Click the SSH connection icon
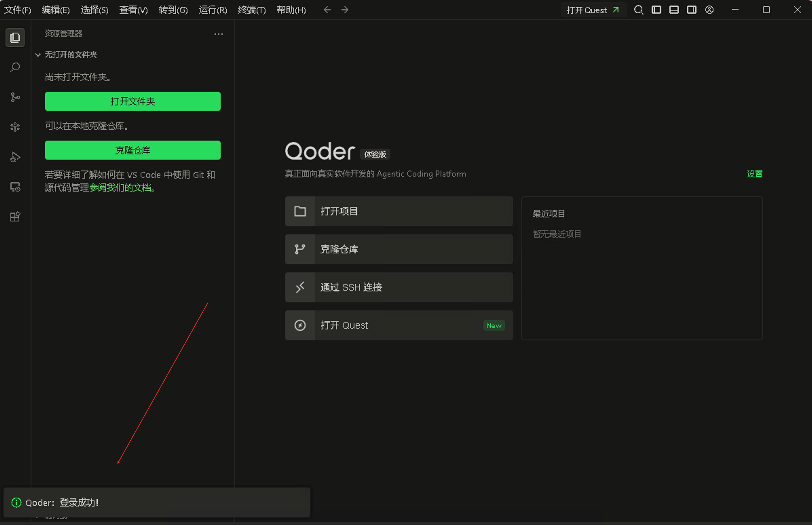The height and width of the screenshot is (525, 812). tap(300, 287)
